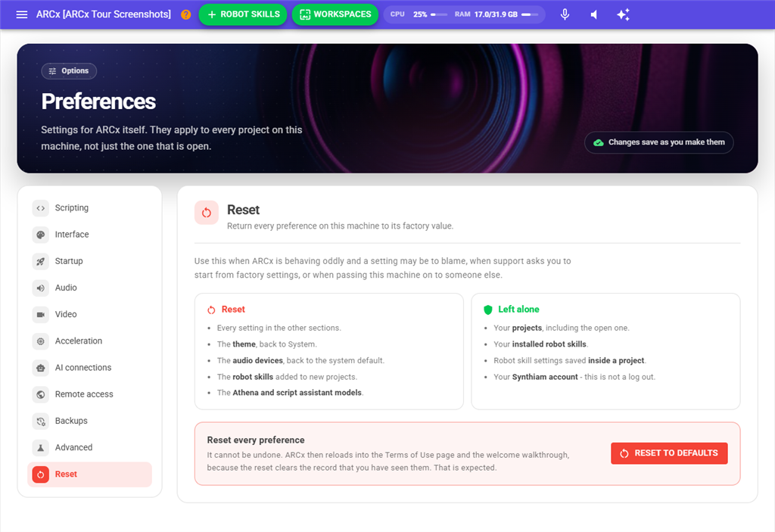The image size is (775, 532).
Task: Click 'Every setting in the other sections' bullet
Action: [279, 328]
